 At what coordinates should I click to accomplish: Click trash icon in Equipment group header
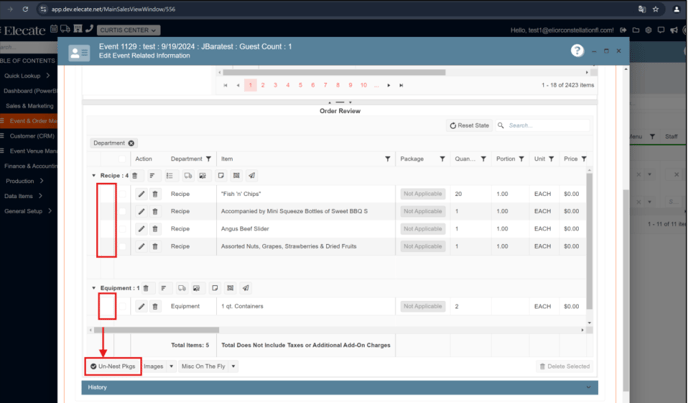point(146,288)
